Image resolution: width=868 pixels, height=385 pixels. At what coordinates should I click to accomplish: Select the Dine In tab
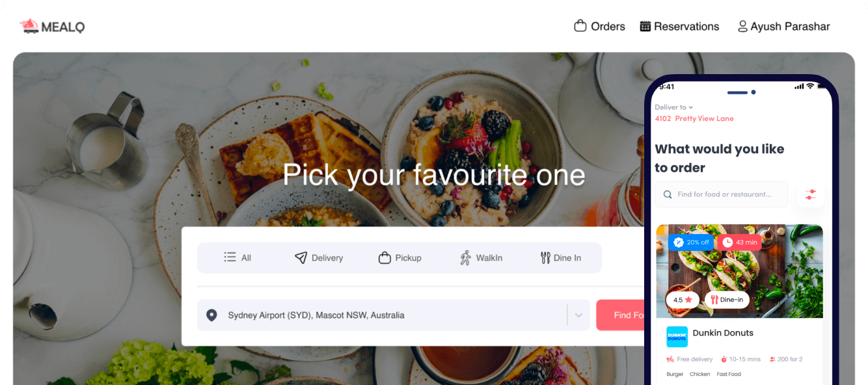click(561, 258)
